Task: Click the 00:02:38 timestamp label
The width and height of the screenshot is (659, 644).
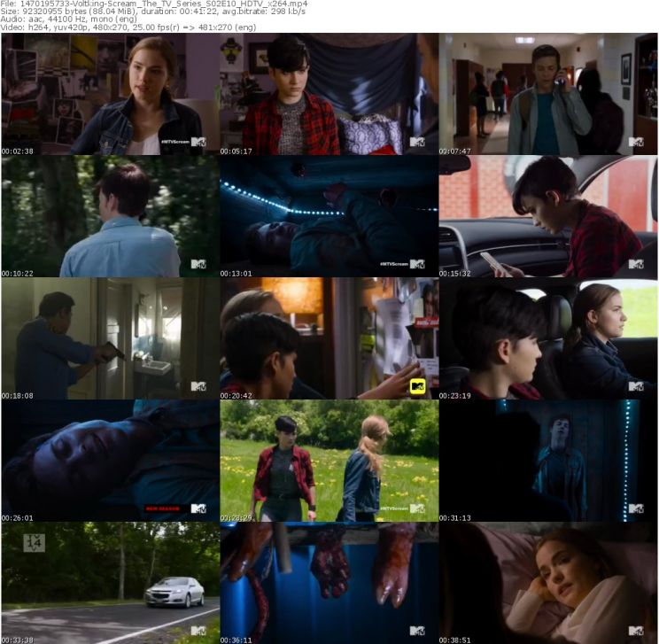Action: click(17, 151)
